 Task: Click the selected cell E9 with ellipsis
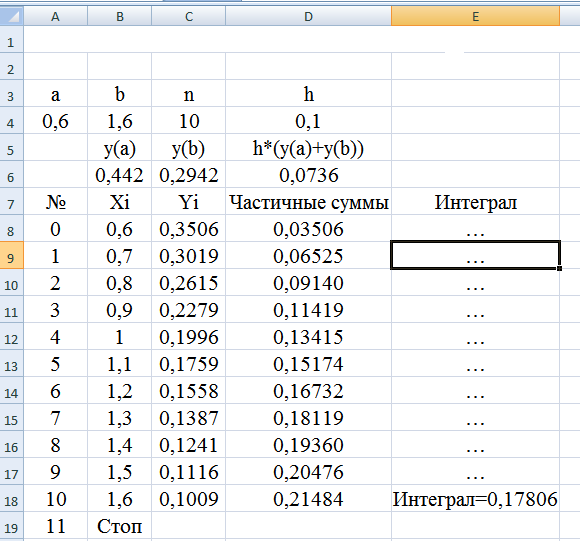pos(475,256)
